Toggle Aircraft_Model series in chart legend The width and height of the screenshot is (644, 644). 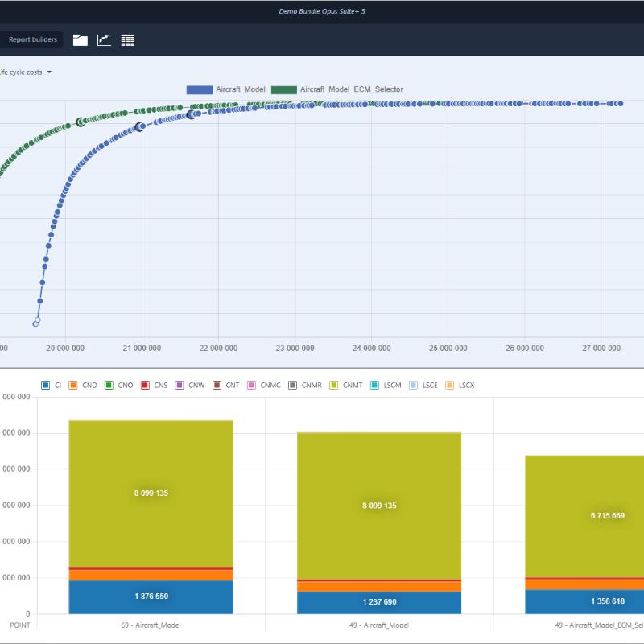[226, 89]
